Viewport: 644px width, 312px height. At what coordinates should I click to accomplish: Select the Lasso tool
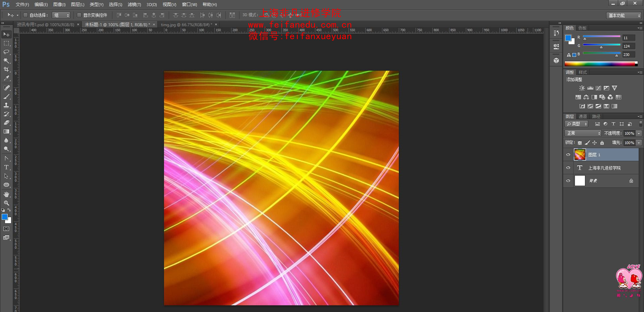[6, 52]
